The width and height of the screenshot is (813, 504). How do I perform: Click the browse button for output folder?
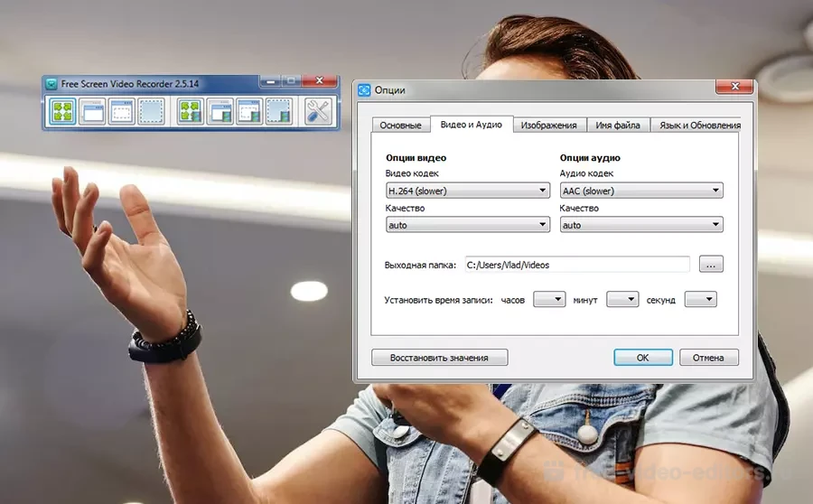[711, 265]
